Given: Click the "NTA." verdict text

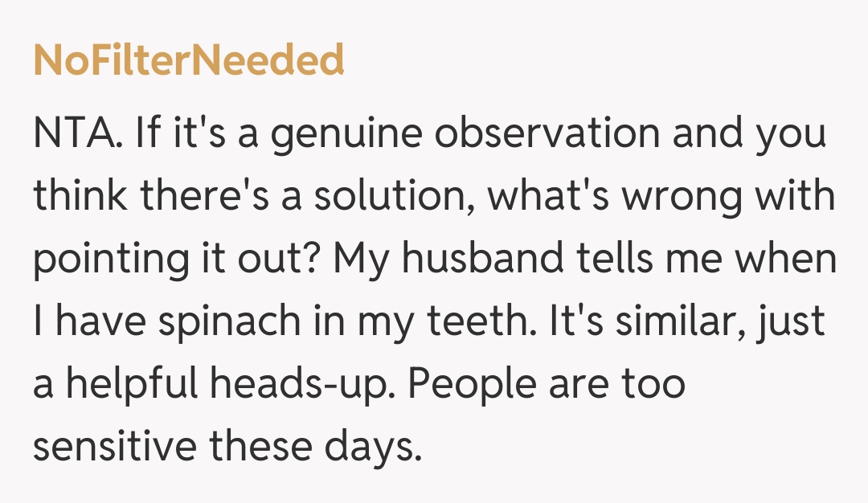Looking at the screenshot, I should tap(77, 133).
